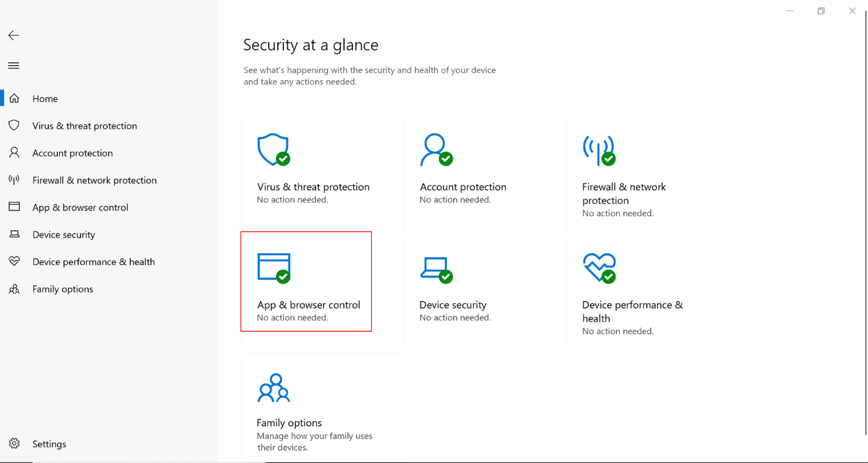Open the highlighted App & browser control tile
The height and width of the screenshot is (463, 868).
click(306, 281)
